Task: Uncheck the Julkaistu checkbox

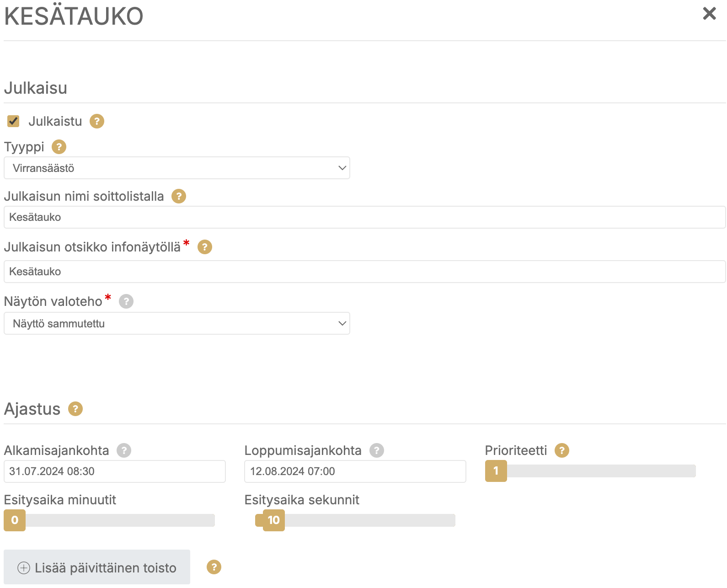Action: (13, 121)
